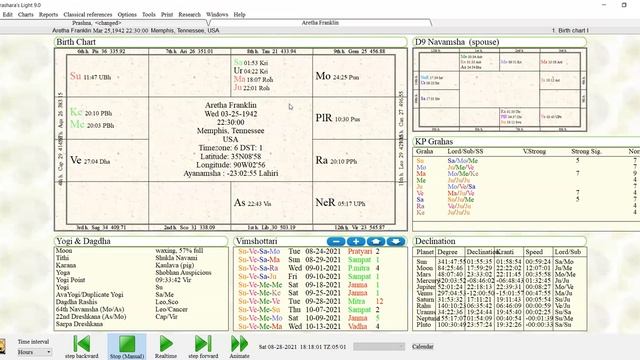Select the Aretha Franklin tab
The image size is (640, 360).
tap(320, 23)
